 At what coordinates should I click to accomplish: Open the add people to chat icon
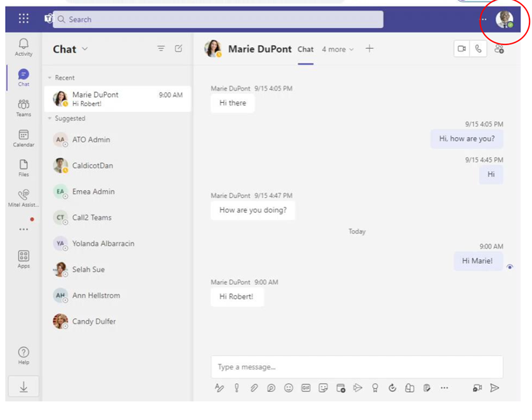point(499,49)
